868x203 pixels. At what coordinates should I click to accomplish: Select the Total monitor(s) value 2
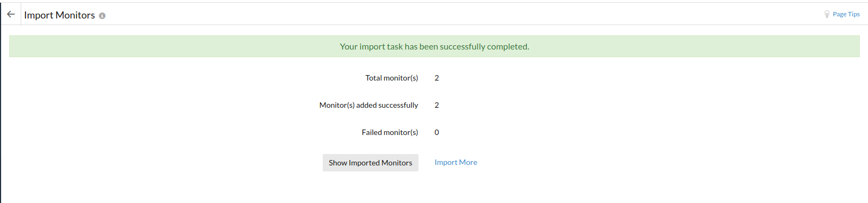(x=436, y=78)
